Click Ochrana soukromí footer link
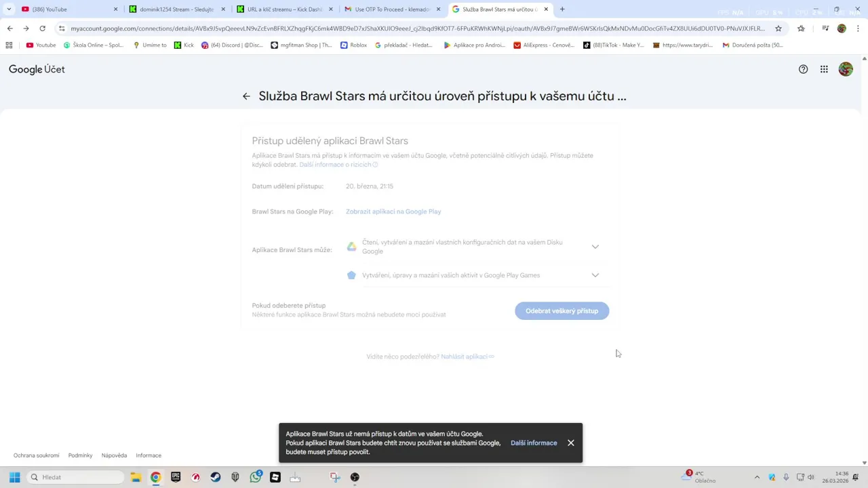Screen dimensions: 868x488 pos(36,455)
